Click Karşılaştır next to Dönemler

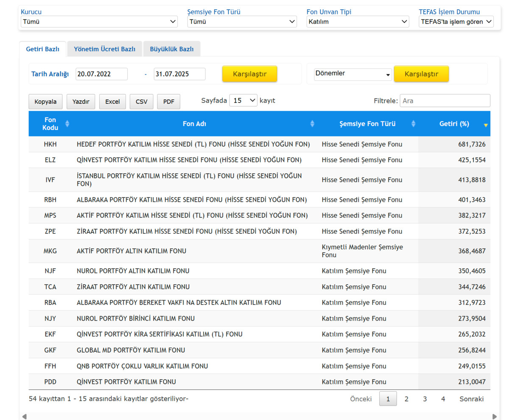422,74
